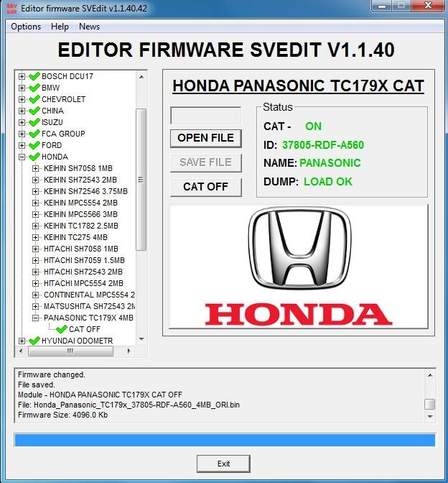Click the green checkmark icon beside BOSCH DCU17

pos(34,76)
